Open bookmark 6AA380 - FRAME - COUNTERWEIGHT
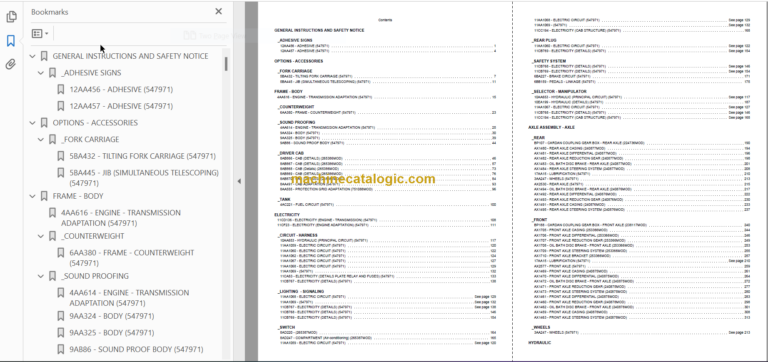Image resolution: width=768 pixels, height=362 pixels. 132,258
